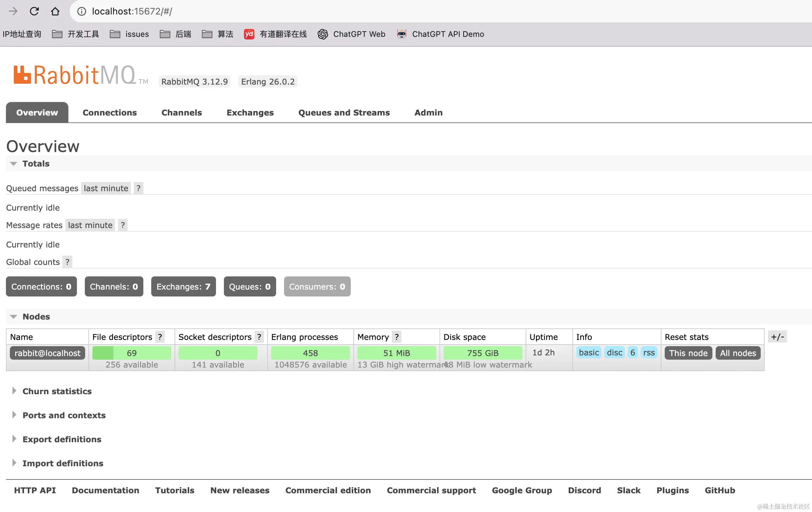This screenshot has width=812, height=512.
Task: Open the Exchanges tab
Action: 250,113
